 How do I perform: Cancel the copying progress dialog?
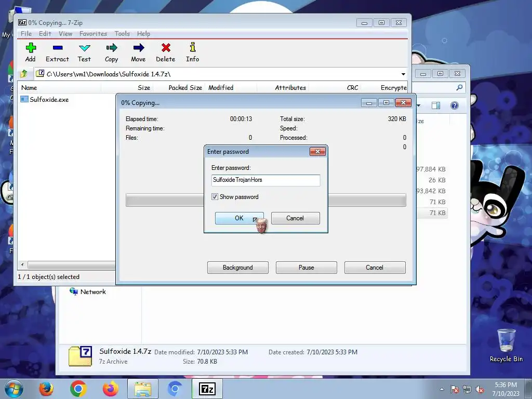375,268
